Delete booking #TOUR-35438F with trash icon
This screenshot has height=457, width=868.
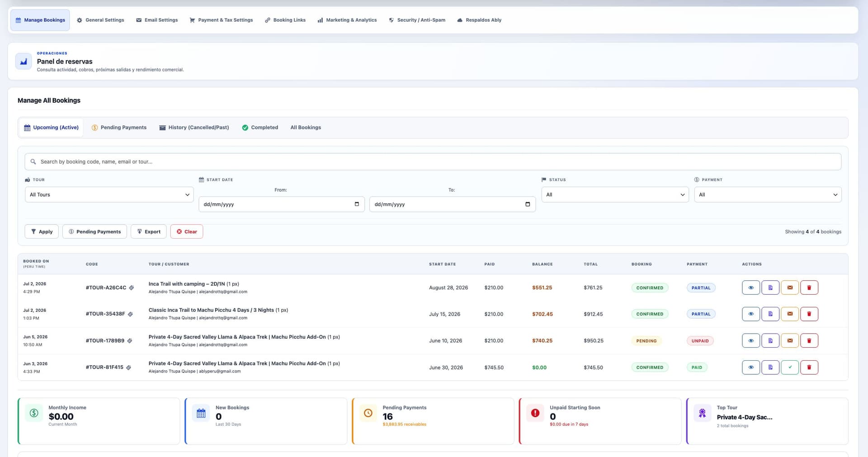click(x=809, y=314)
